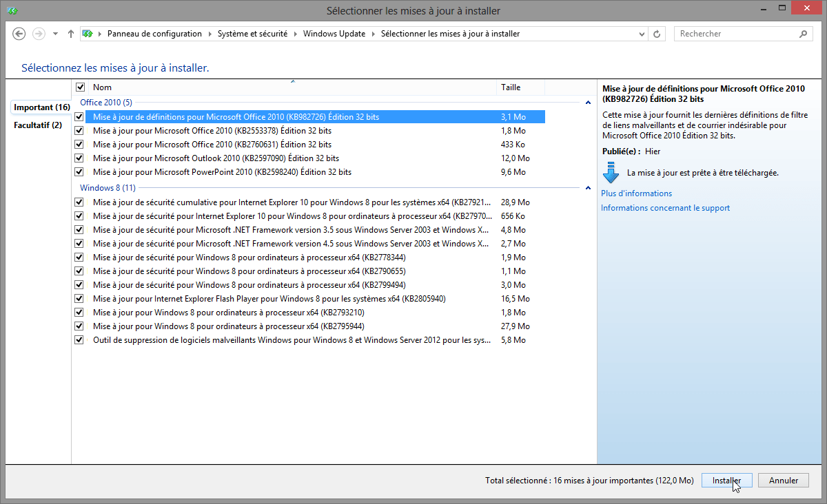Image resolution: width=827 pixels, height=504 pixels.
Task: Click the title bar Windows Update icon
Action: pyautogui.click(x=13, y=10)
